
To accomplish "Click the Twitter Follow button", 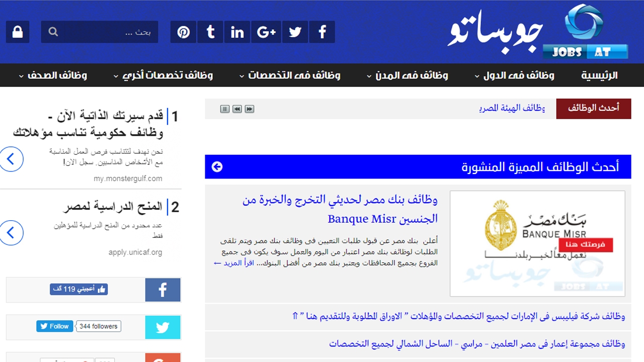I will point(55,326).
